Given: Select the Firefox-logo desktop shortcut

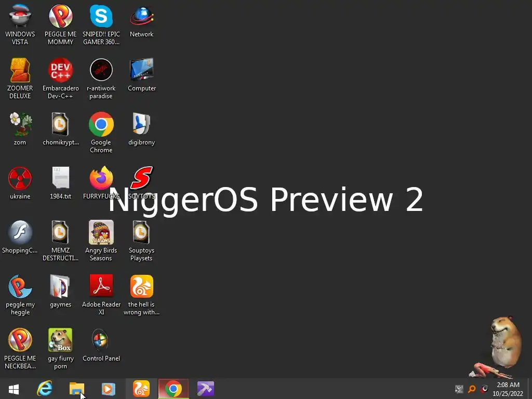Looking at the screenshot, I should [x=101, y=182].
